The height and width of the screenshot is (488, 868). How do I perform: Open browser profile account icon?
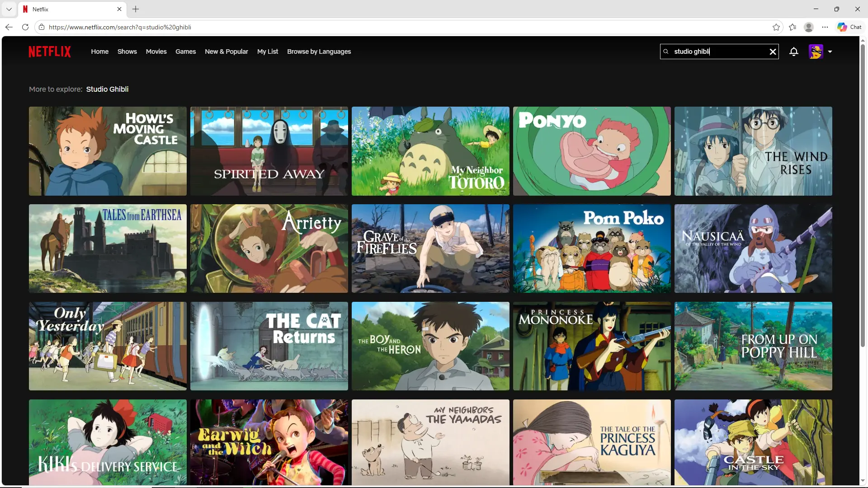click(x=809, y=27)
